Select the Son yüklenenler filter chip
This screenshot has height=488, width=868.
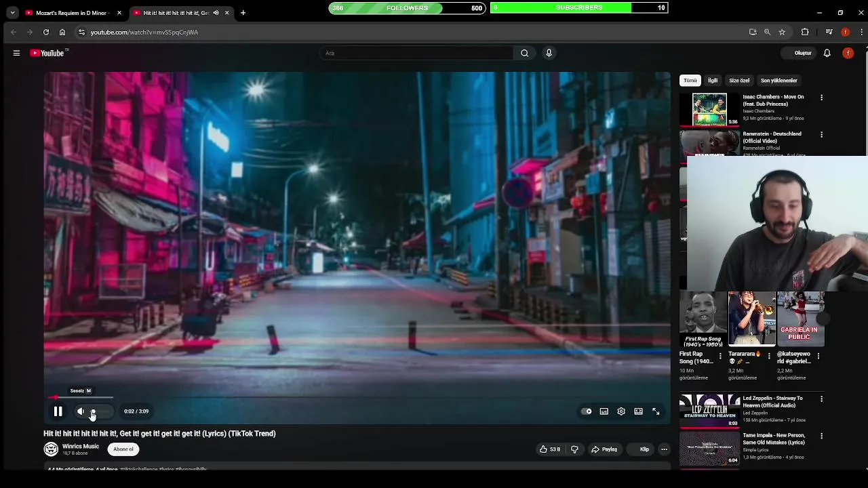click(778, 81)
